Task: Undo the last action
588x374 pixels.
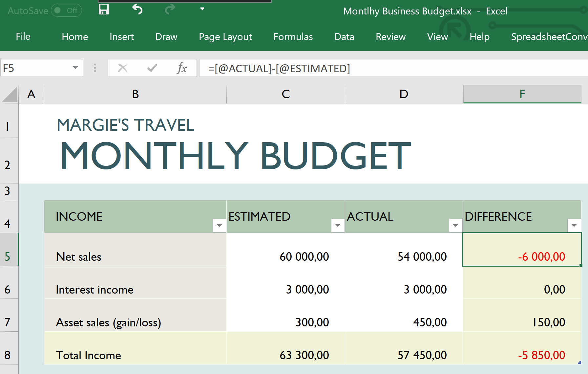Action: point(137,10)
